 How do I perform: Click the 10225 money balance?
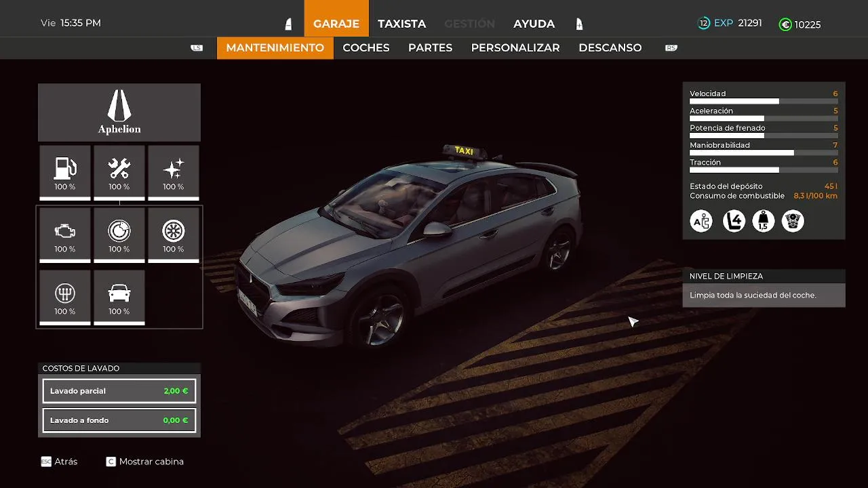tap(808, 24)
